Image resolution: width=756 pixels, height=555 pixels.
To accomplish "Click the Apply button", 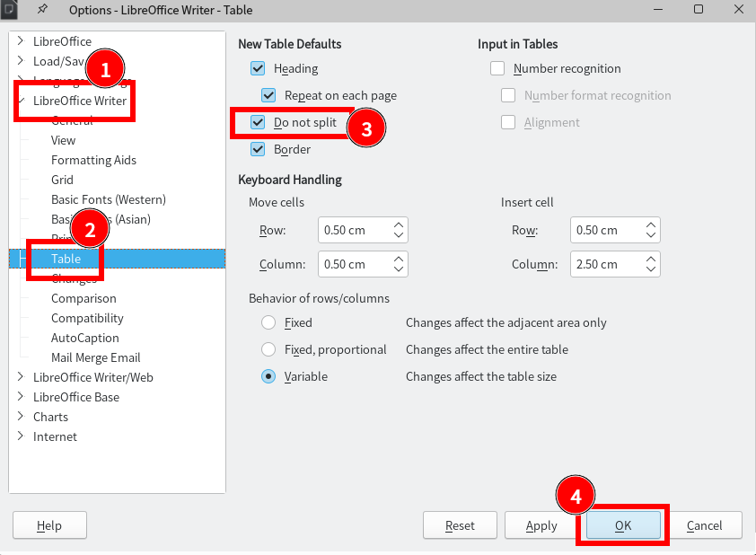I will [541, 525].
